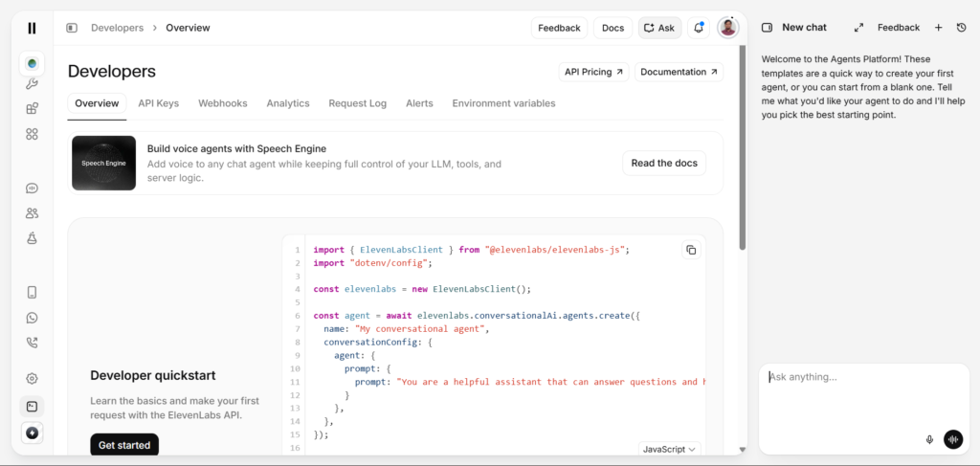This screenshot has width=980, height=466.
Task: Start a new chat with plus icon
Action: click(x=938, y=28)
